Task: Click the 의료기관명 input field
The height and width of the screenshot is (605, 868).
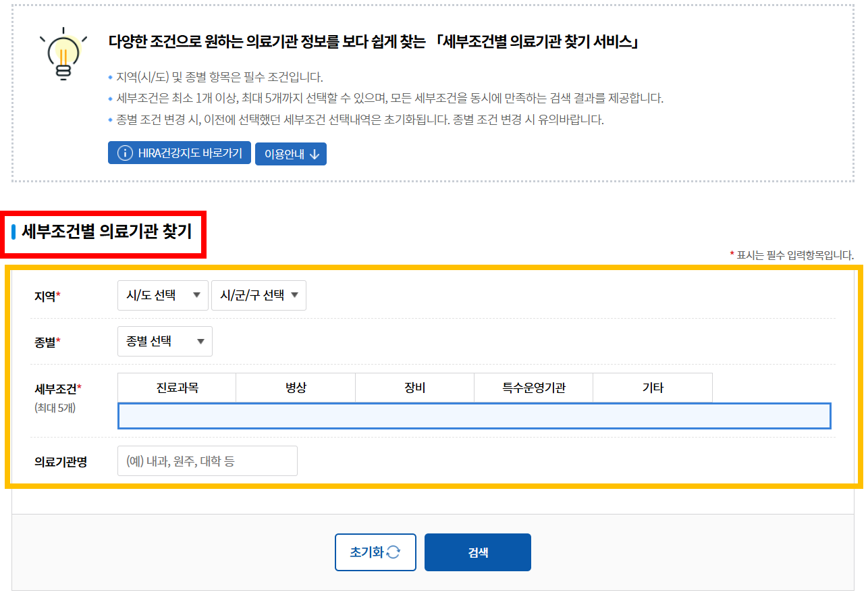Action: [x=207, y=461]
